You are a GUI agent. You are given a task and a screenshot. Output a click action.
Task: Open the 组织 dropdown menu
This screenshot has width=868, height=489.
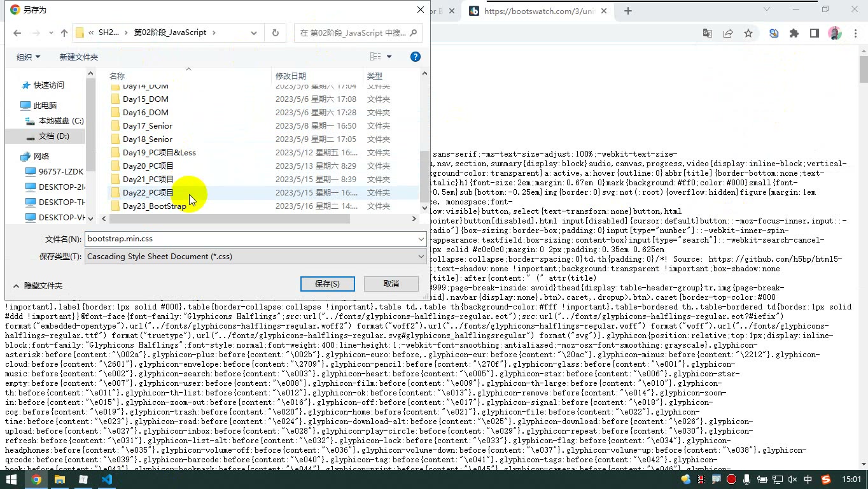tap(28, 57)
